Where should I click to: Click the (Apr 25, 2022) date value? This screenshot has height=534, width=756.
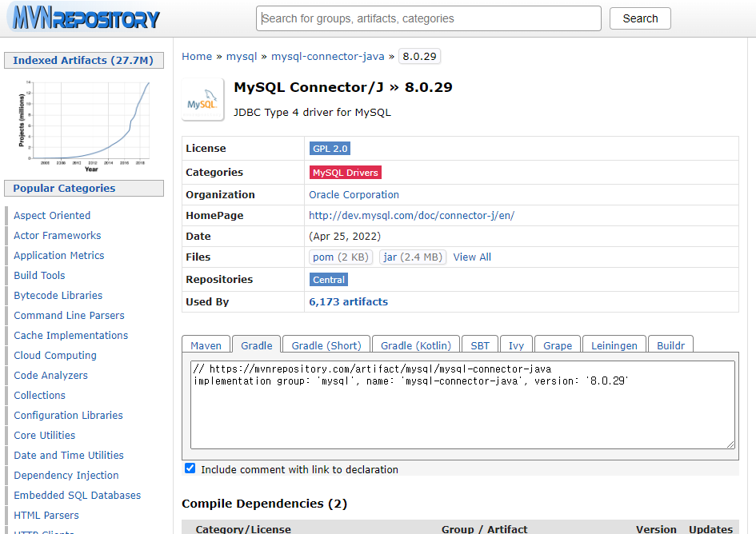(345, 236)
